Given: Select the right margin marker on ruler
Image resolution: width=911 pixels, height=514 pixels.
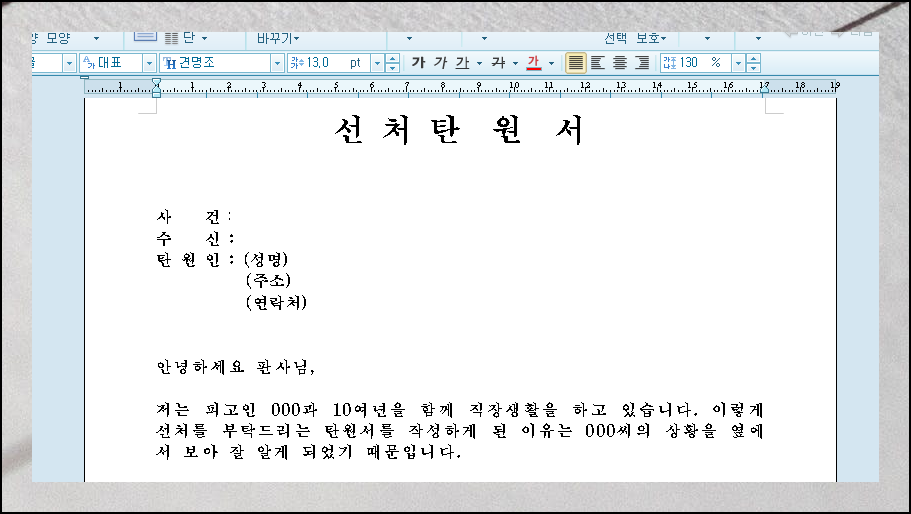Looking at the screenshot, I should 765,88.
